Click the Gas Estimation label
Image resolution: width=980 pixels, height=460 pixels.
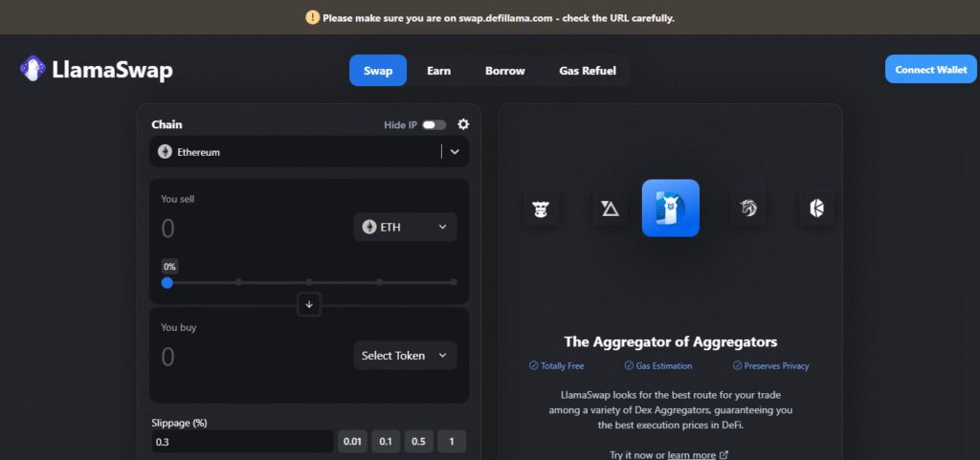pyautogui.click(x=664, y=365)
